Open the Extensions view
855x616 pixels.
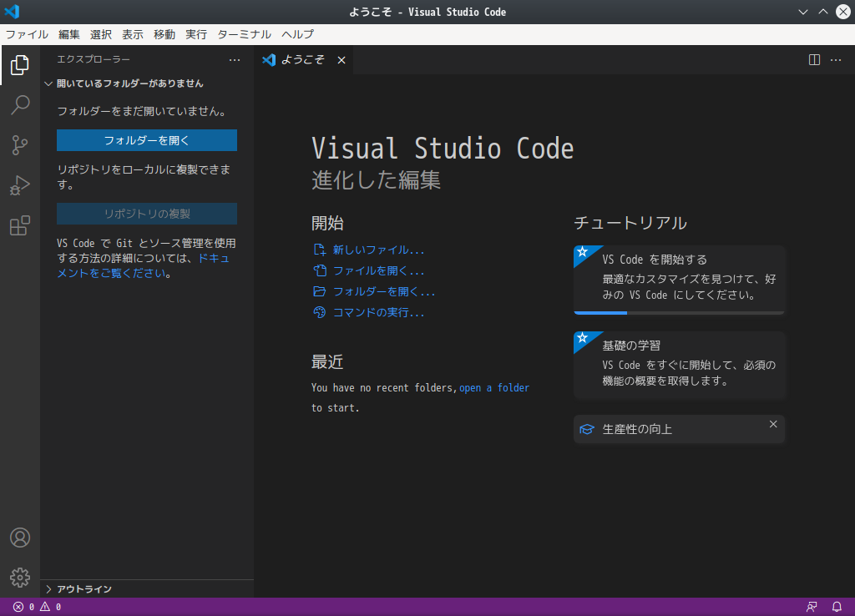click(20, 225)
